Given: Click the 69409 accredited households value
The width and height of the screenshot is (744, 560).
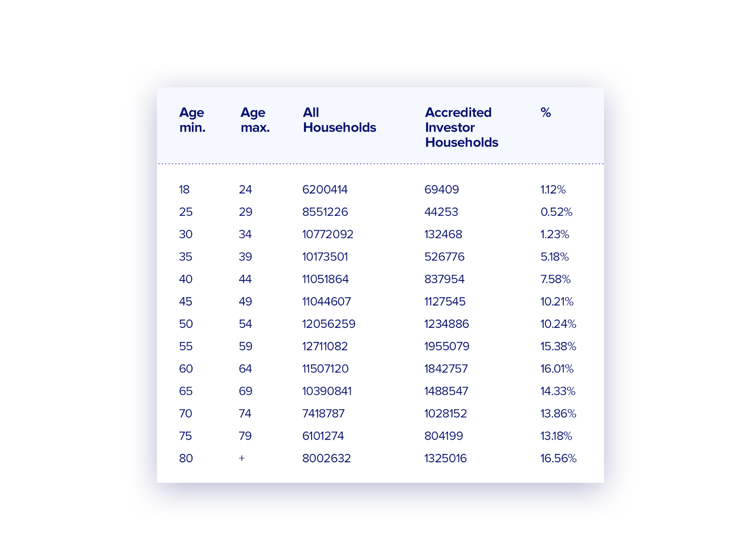Looking at the screenshot, I should coord(441,190).
